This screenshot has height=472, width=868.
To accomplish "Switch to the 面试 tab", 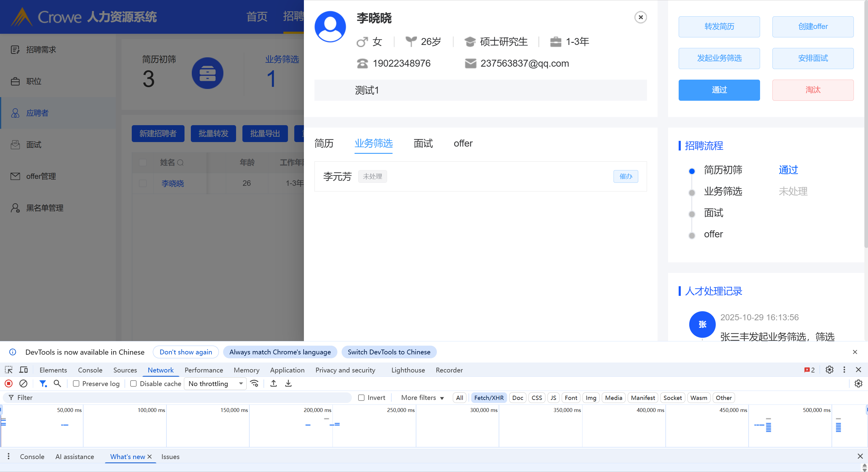I will pyautogui.click(x=423, y=144).
